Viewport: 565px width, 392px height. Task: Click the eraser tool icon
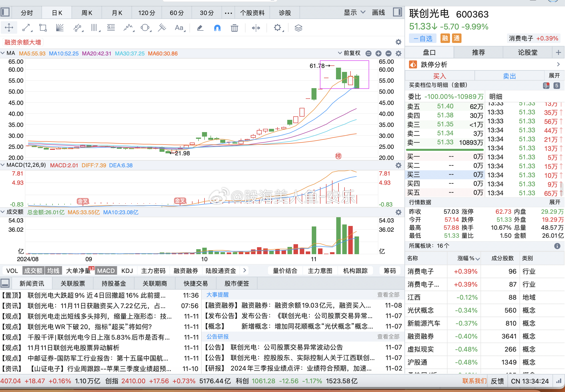tap(200, 28)
